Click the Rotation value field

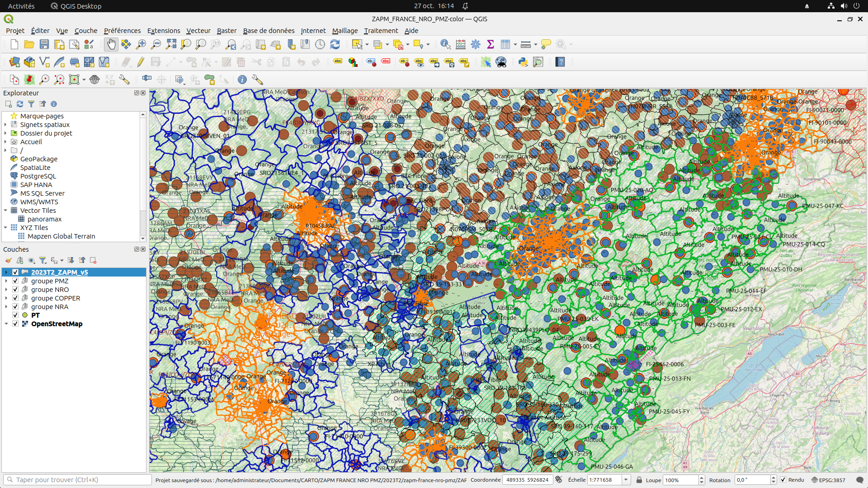point(752,480)
